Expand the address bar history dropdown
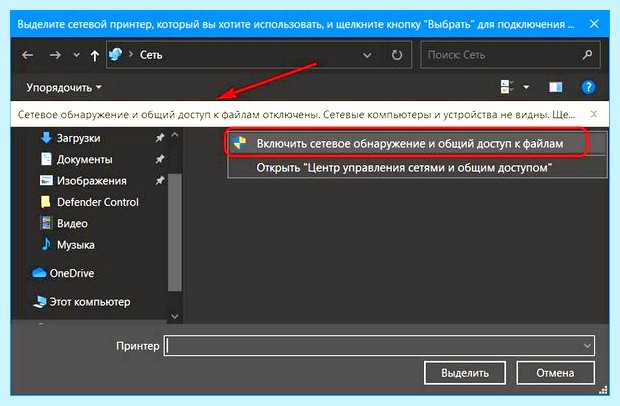This screenshot has width=620, height=406. pos(367,55)
